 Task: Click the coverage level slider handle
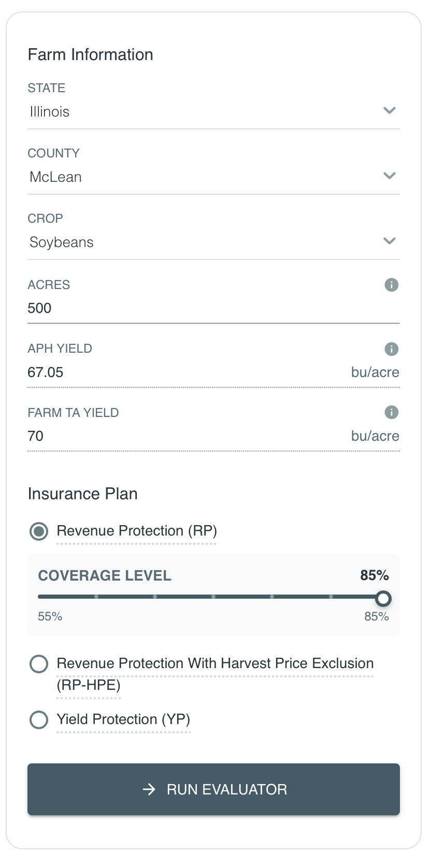coord(383,599)
